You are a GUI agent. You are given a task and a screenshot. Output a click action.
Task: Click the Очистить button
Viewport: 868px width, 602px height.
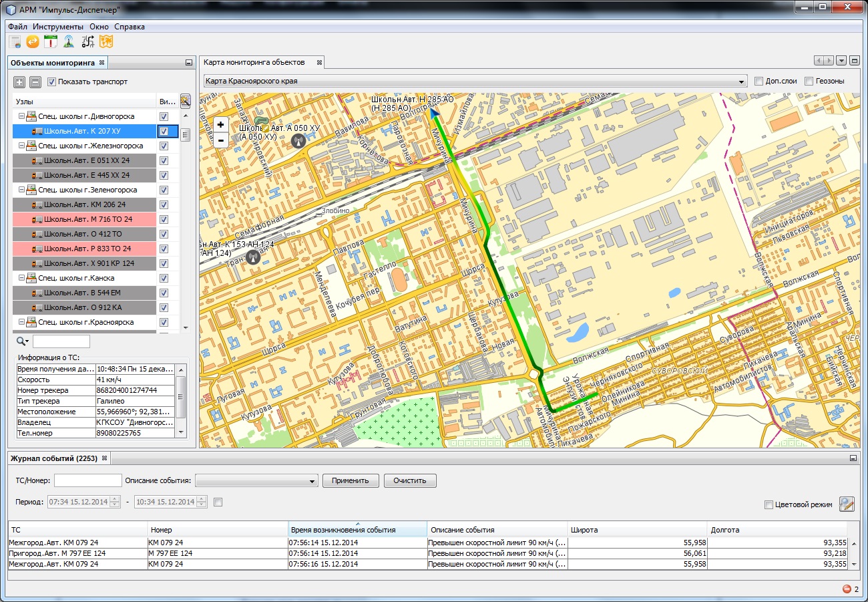coord(410,480)
